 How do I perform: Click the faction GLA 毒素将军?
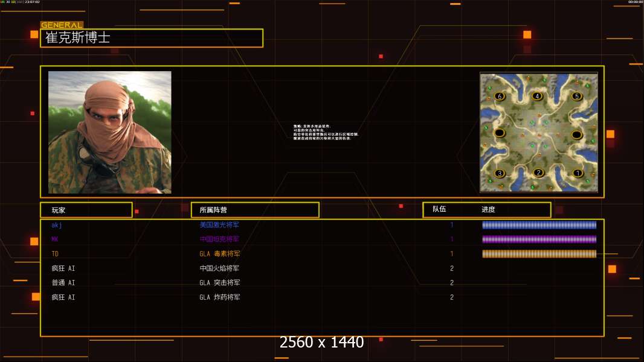point(220,254)
